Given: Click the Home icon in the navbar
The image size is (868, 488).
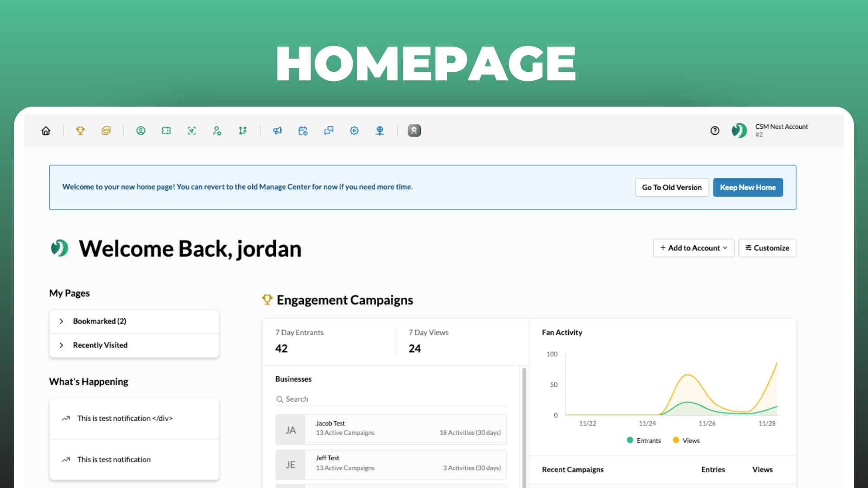Looking at the screenshot, I should point(46,131).
